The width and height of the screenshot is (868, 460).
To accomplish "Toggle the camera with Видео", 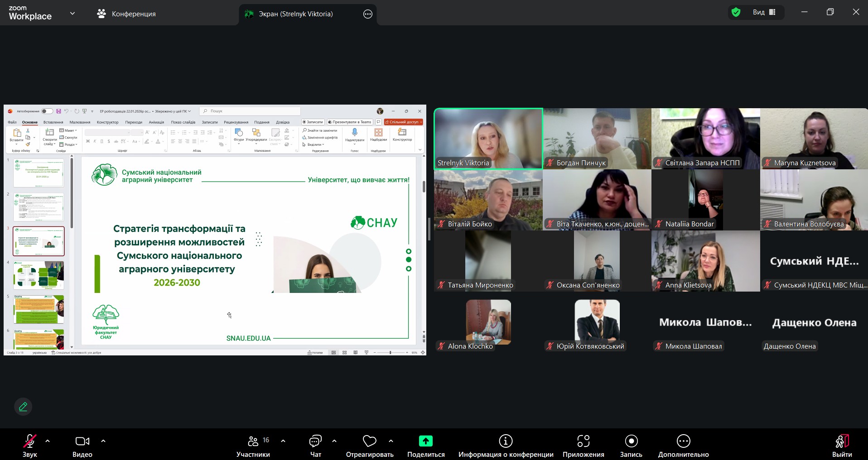I will (x=82, y=446).
